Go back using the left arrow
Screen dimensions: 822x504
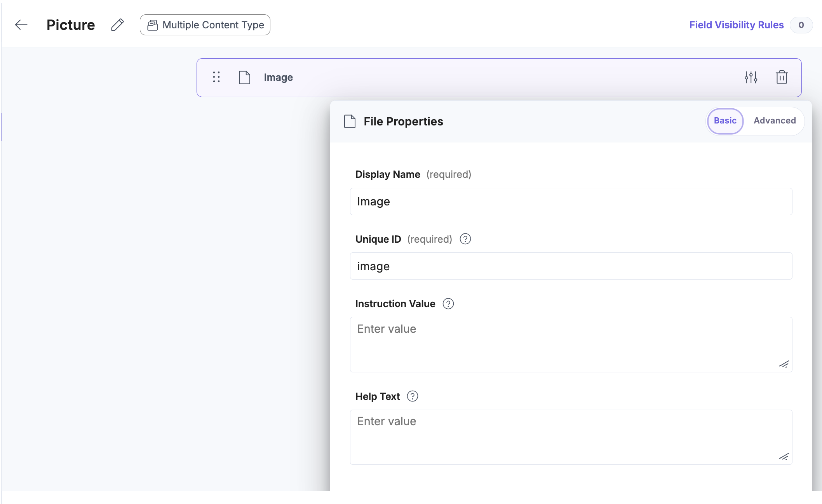coord(21,25)
